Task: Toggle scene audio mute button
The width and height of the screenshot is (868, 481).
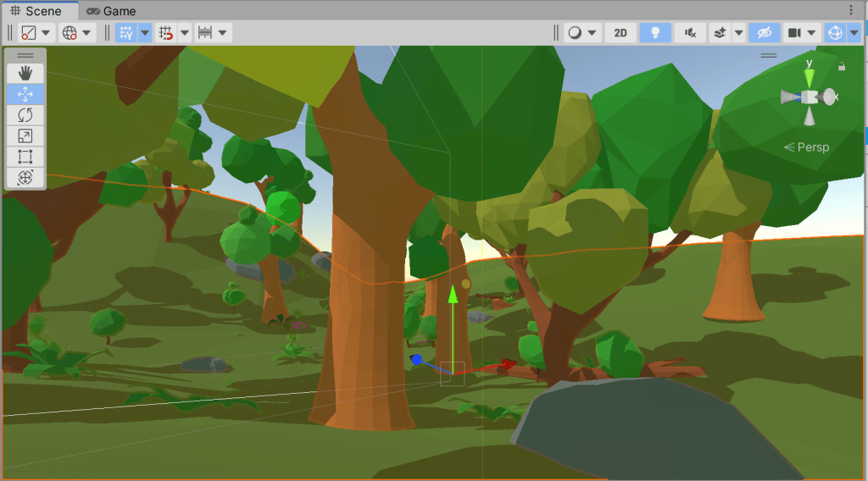Action: pos(690,33)
